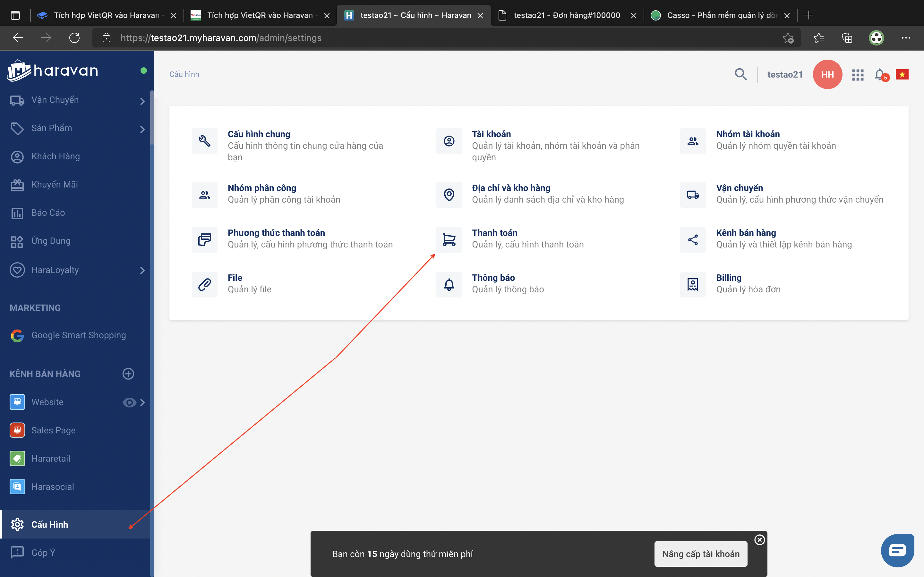Expand the Sản Phẩm sidebar chevron
The image size is (924, 577).
142,130
